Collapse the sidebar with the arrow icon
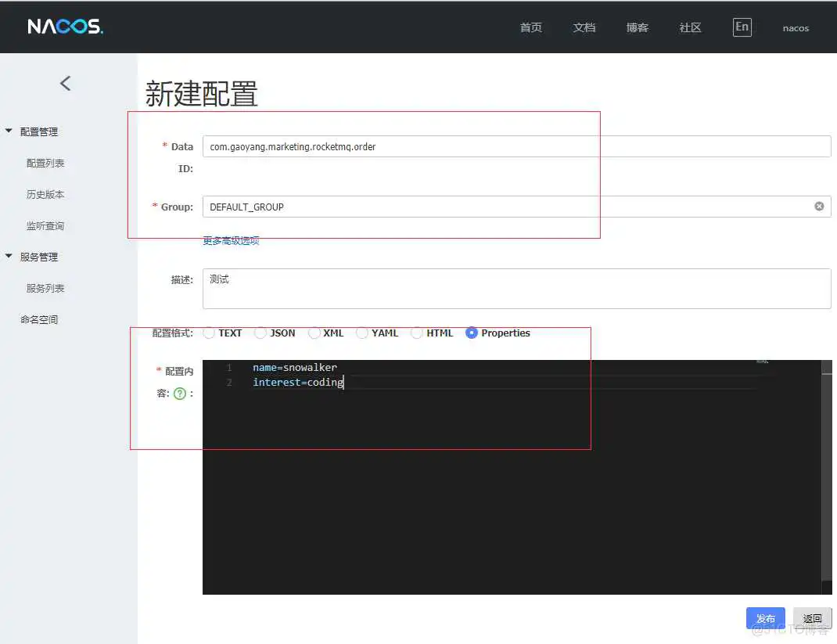 point(66,83)
